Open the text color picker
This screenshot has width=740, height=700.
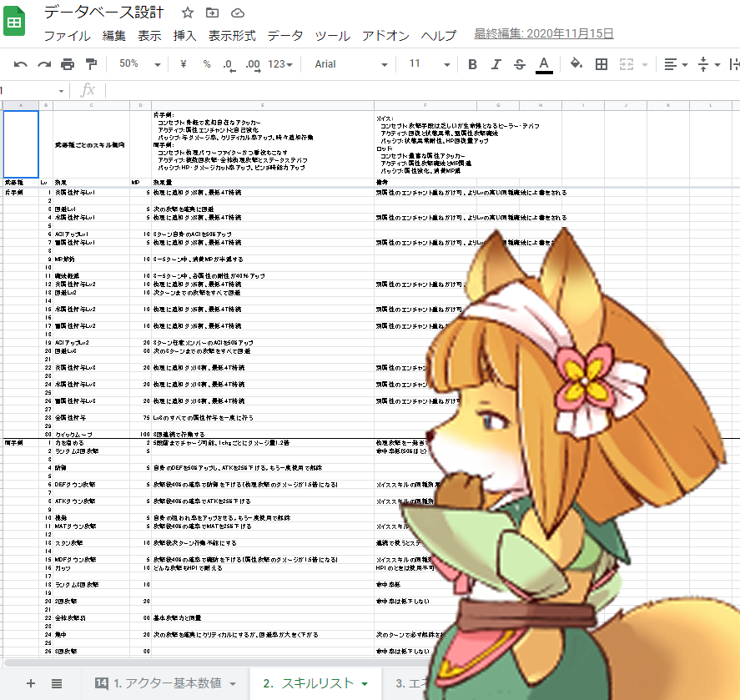544,65
